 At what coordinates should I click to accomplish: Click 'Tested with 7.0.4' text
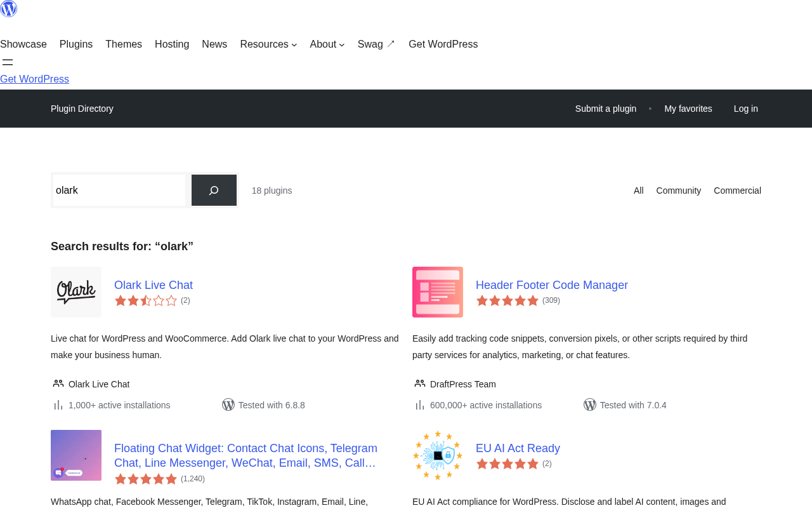(x=633, y=405)
